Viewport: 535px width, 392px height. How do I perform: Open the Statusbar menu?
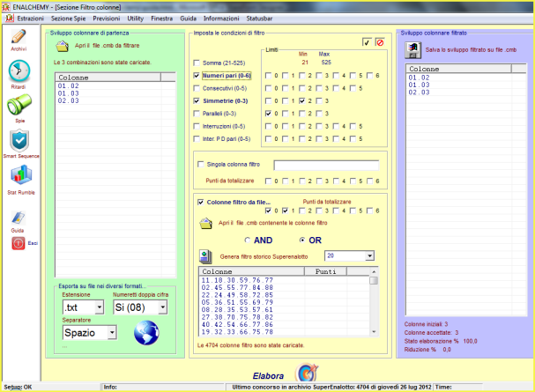point(259,18)
